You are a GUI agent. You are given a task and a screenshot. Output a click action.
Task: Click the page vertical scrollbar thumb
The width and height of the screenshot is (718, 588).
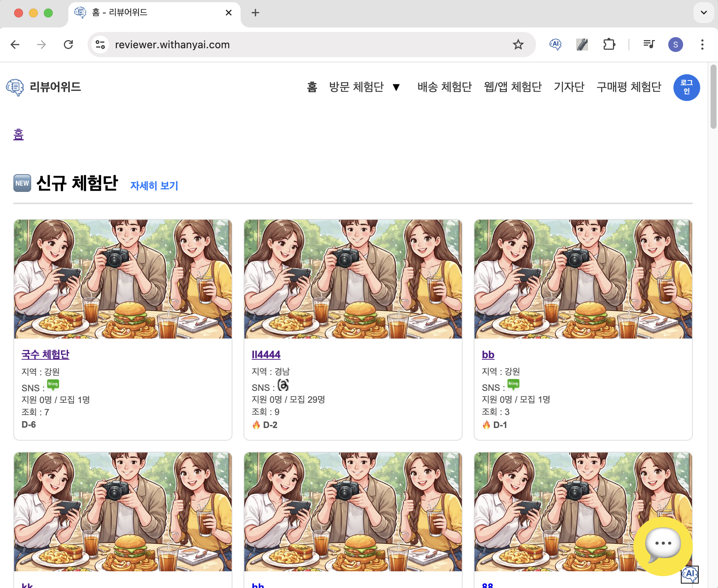[713, 97]
